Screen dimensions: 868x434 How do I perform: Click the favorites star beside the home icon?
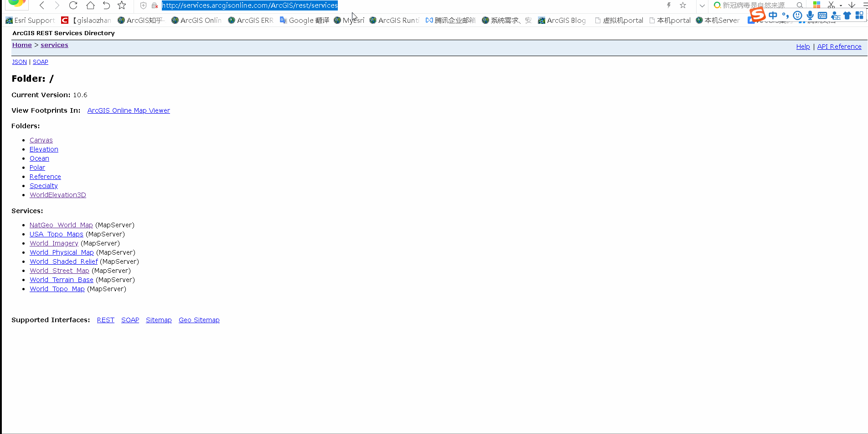[122, 5]
